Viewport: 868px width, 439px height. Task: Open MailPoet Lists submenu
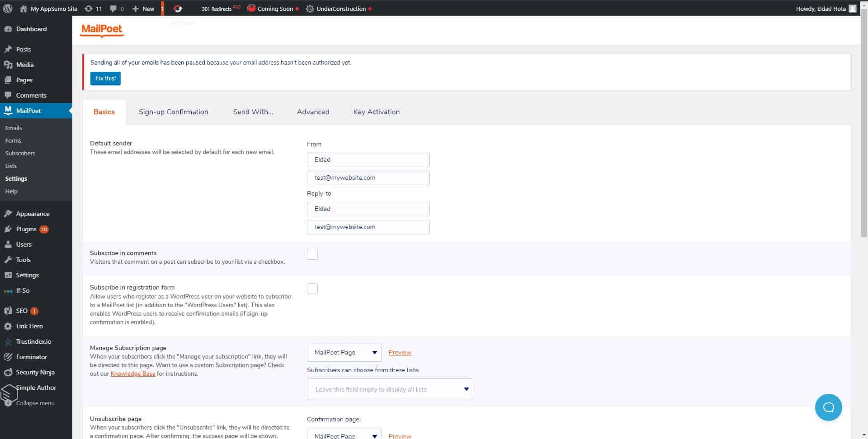pyautogui.click(x=11, y=166)
